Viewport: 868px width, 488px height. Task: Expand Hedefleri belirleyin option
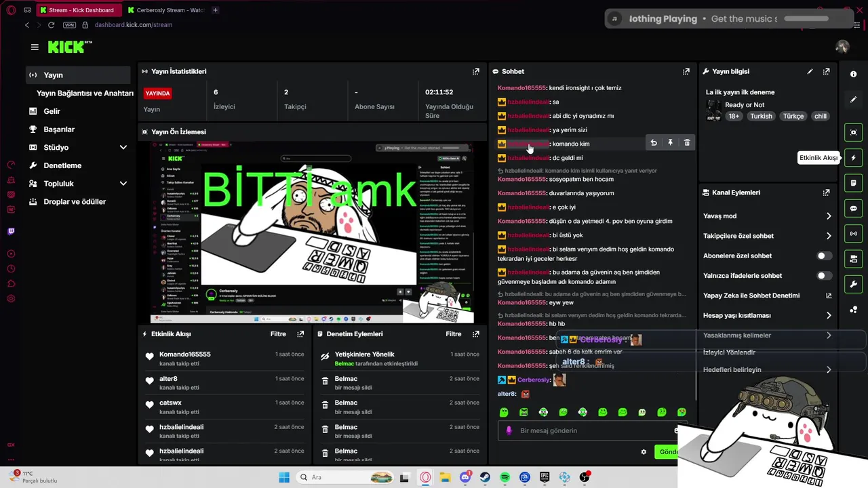point(768,370)
